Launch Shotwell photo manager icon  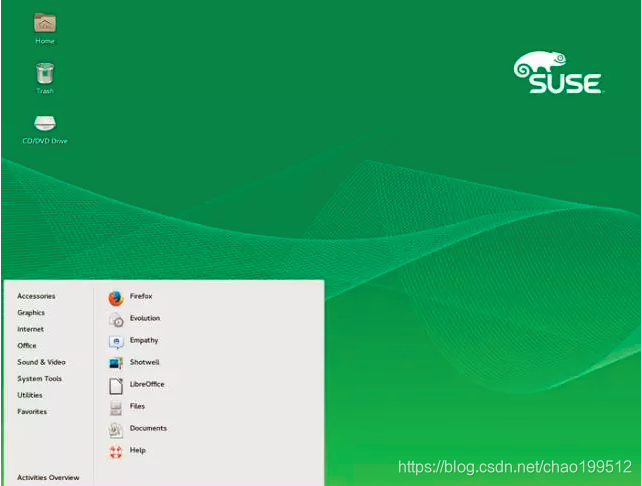coord(116,363)
